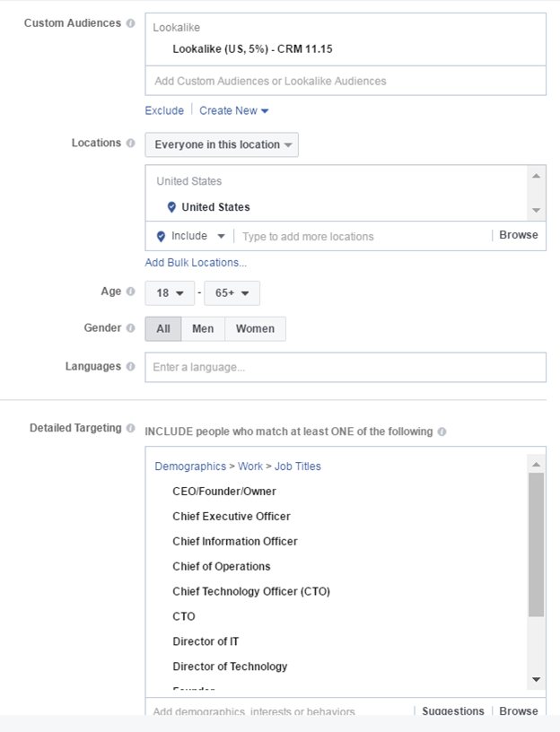Click the Add Bulk Locations link
The image size is (560, 732).
coord(196,263)
